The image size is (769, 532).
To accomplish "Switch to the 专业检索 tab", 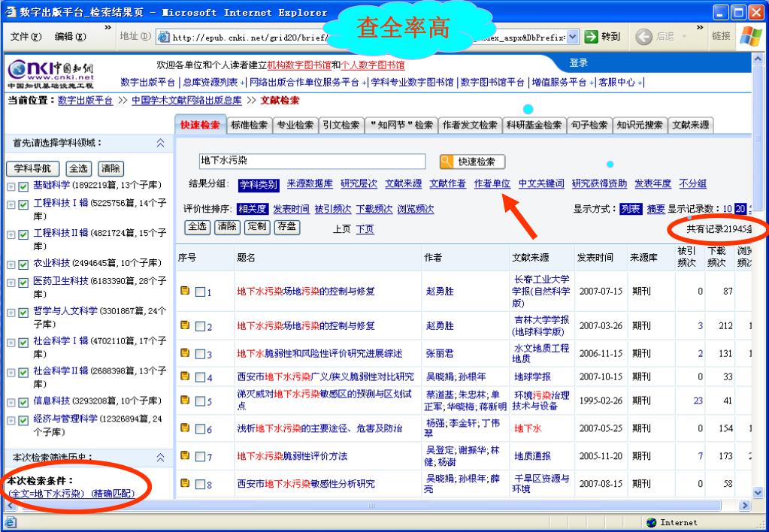I will point(295,125).
